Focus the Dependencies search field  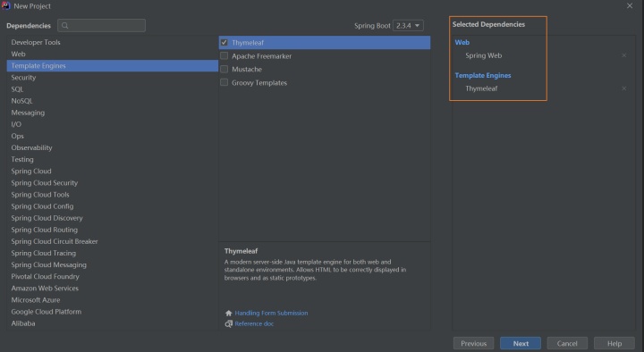(x=101, y=25)
